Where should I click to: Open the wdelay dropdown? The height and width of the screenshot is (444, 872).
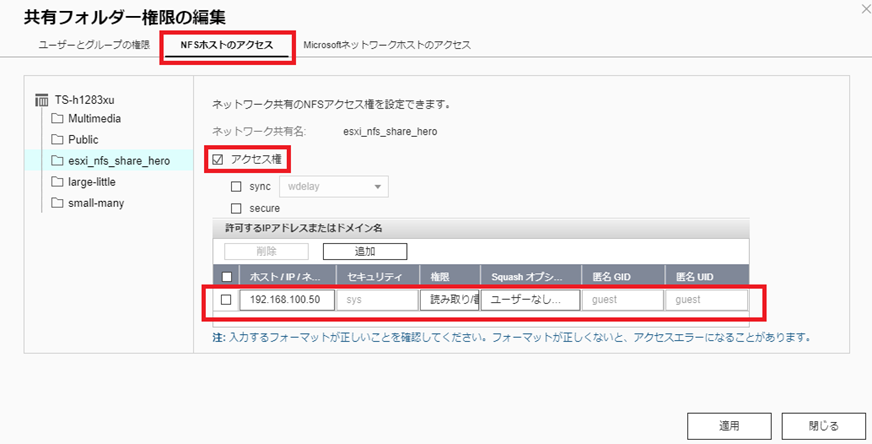coord(333,186)
